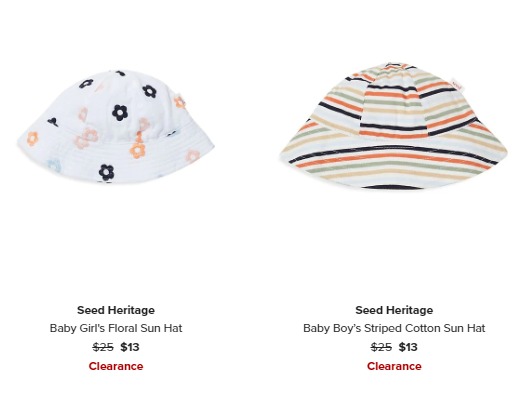Click the orange flower on floral hat brim

click(137, 150)
